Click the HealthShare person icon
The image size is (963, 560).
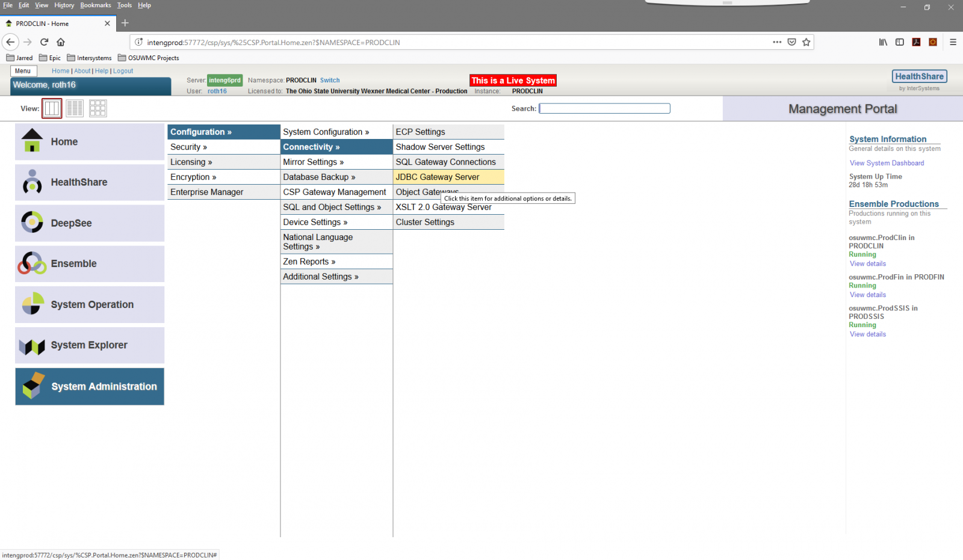pos(32,181)
